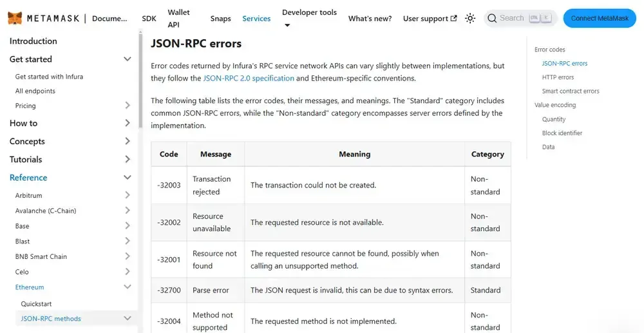The image size is (644, 333).
Task: Expand the Avalanche (C-Chain) chevron
Action: pos(128,211)
